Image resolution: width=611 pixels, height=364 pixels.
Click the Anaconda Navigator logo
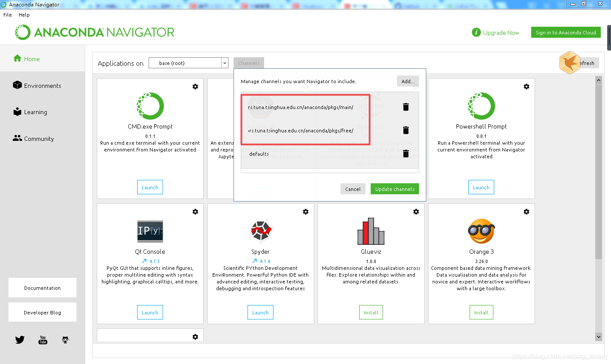click(x=95, y=32)
